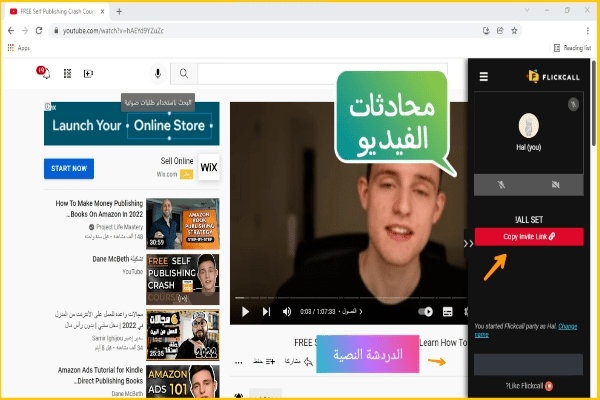Toggle the autoplay switch
Image resolution: width=600 pixels, height=400 pixels.
coord(426,312)
